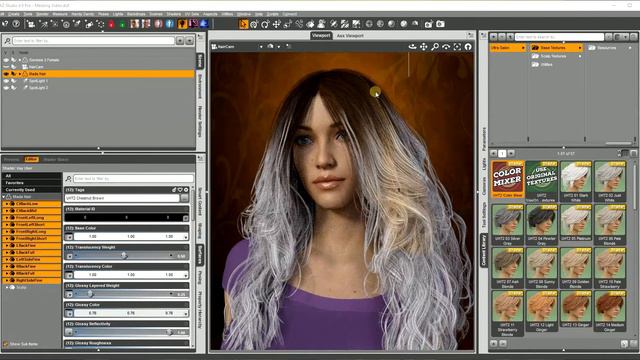The image size is (640, 360).
Task: Click the Base Textures folder icon
Action: click(x=535, y=48)
